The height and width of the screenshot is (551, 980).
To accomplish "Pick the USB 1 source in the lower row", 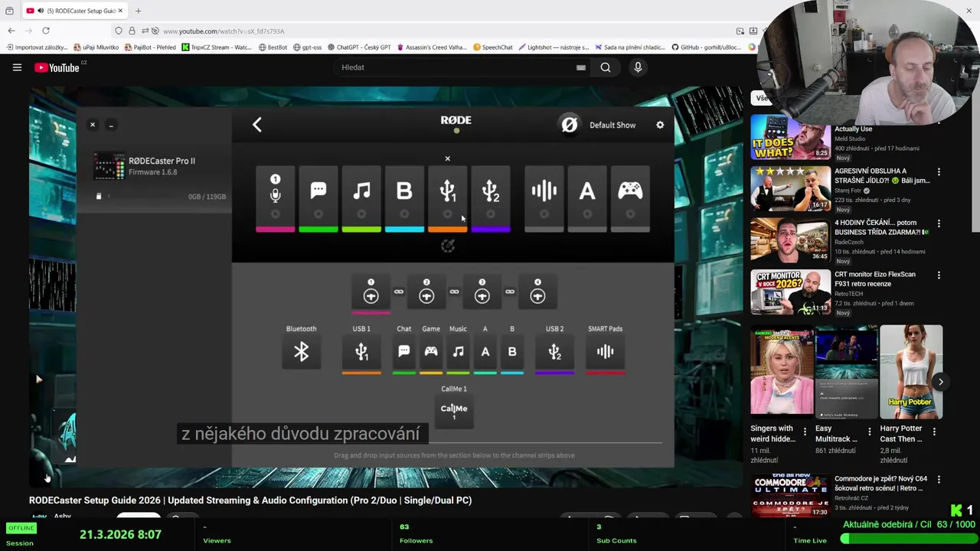I will 361,353.
